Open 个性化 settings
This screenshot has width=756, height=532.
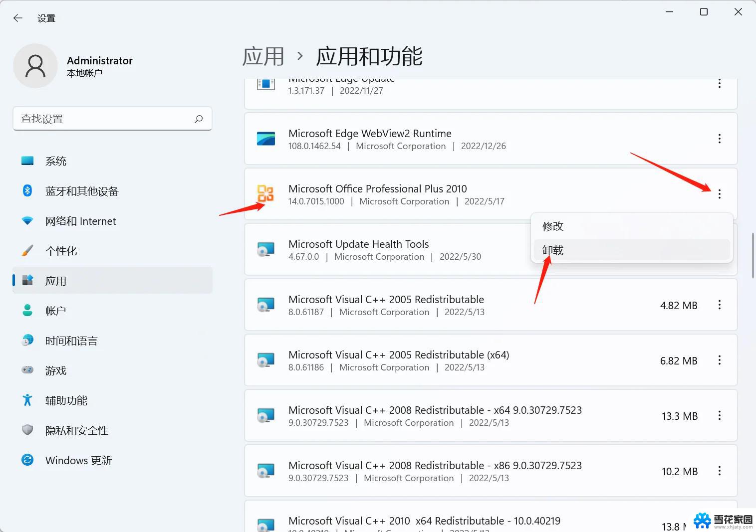(112, 251)
